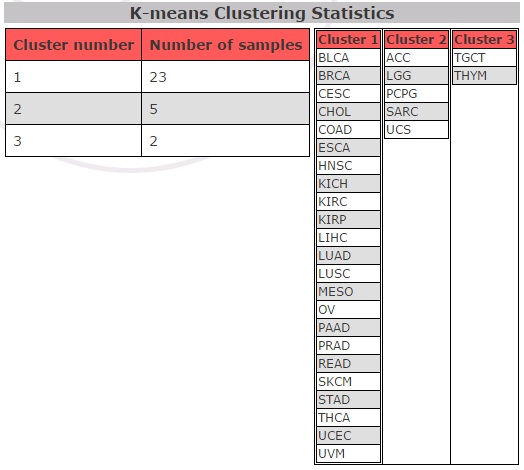Select the sample count cell showing 23

pos(226,77)
